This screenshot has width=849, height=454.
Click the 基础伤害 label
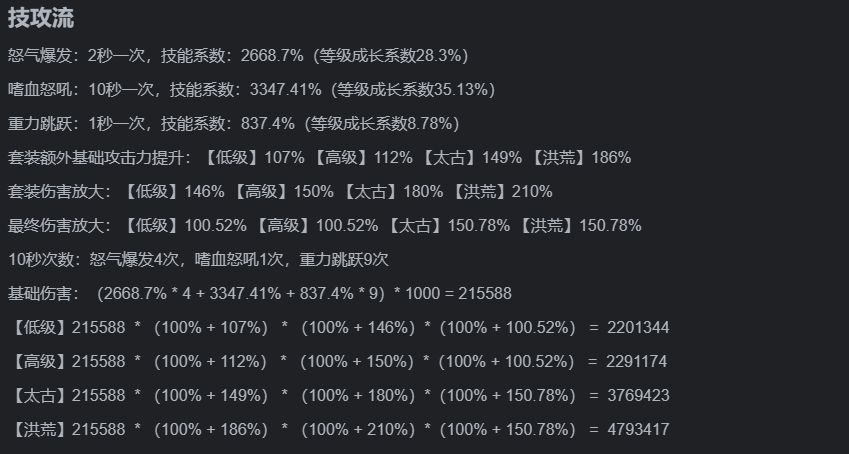point(40,293)
